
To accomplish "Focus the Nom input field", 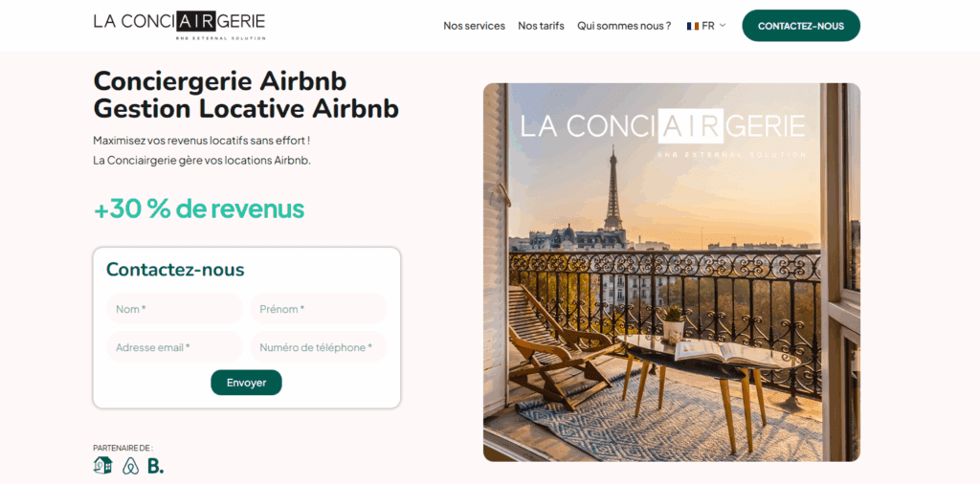I will 174,309.
